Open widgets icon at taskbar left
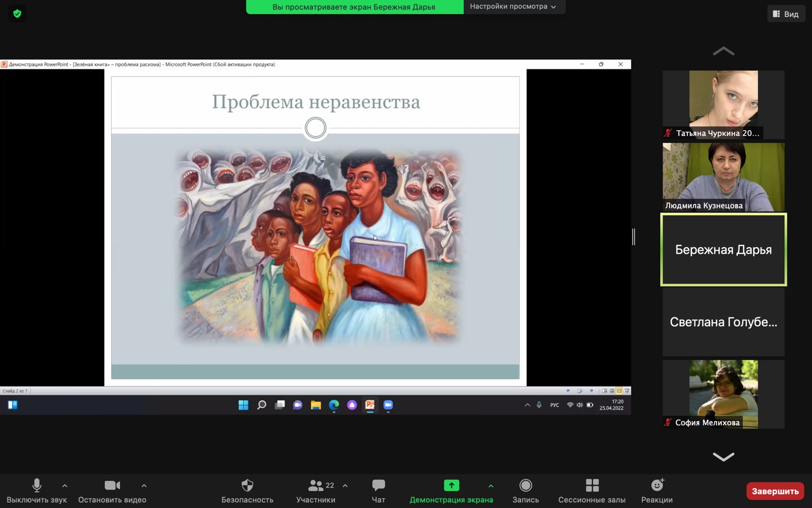Image resolution: width=812 pixels, height=508 pixels. coord(12,405)
